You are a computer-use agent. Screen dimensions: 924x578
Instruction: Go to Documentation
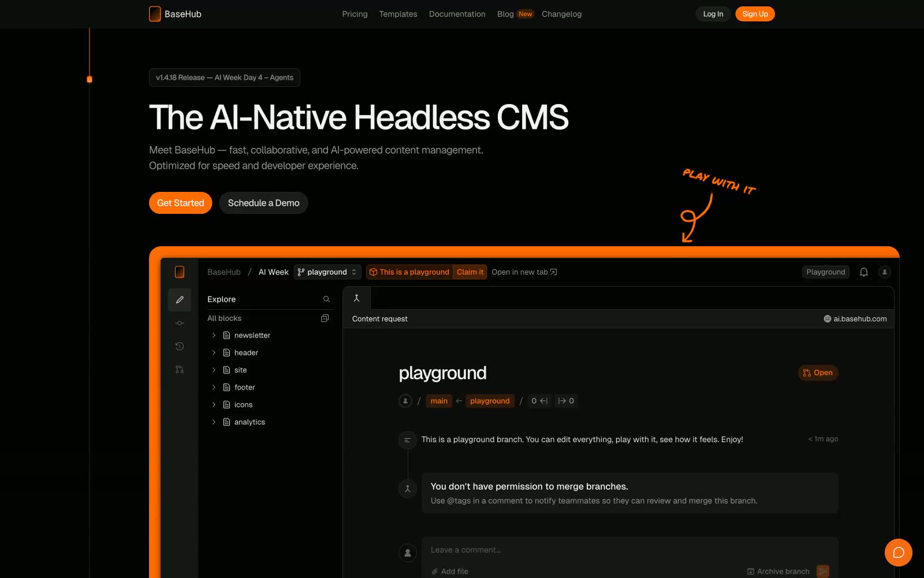(457, 14)
